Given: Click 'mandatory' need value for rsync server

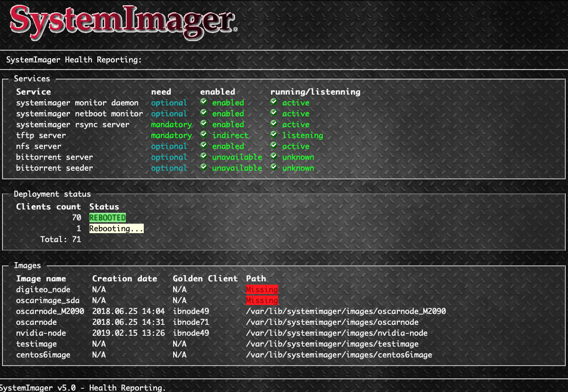Looking at the screenshot, I should pos(171,124).
